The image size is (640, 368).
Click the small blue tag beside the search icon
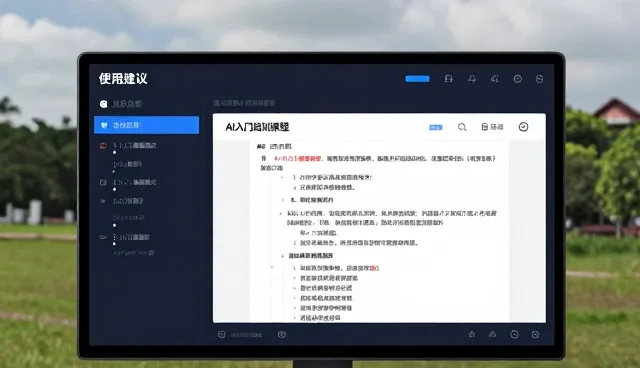(x=436, y=128)
